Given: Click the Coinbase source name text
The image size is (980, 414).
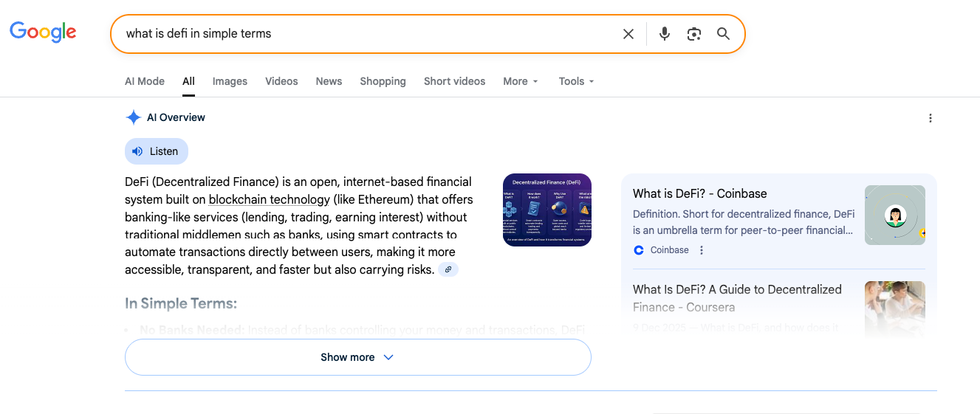Looking at the screenshot, I should coord(670,250).
